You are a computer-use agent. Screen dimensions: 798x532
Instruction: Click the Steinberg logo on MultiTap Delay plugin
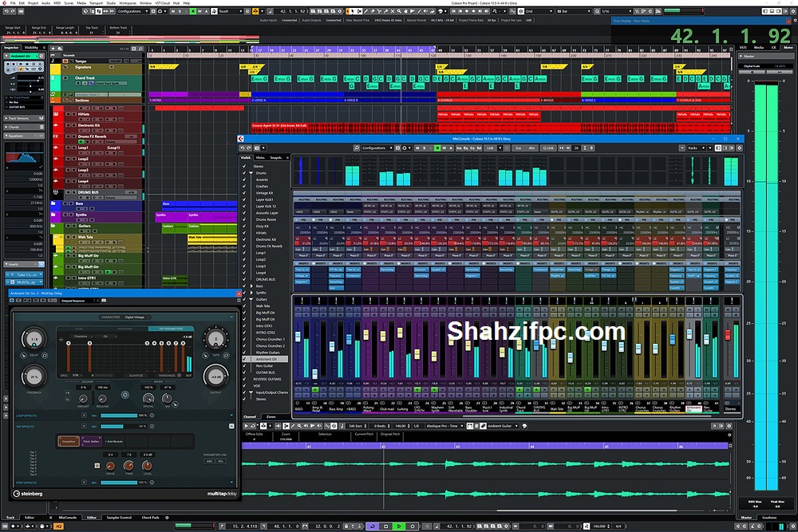[x=29, y=493]
